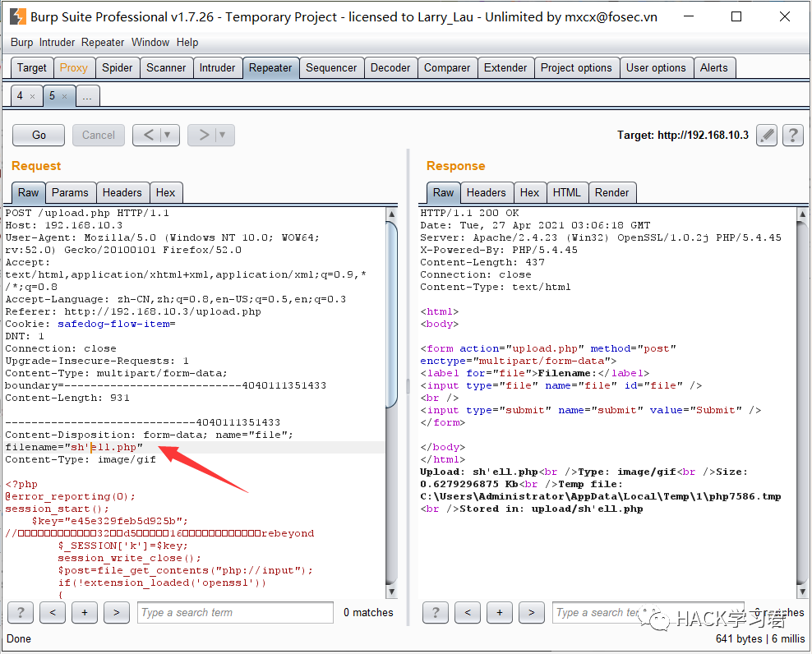Click the + button in Request search bar
The width and height of the screenshot is (812, 654).
(x=85, y=613)
